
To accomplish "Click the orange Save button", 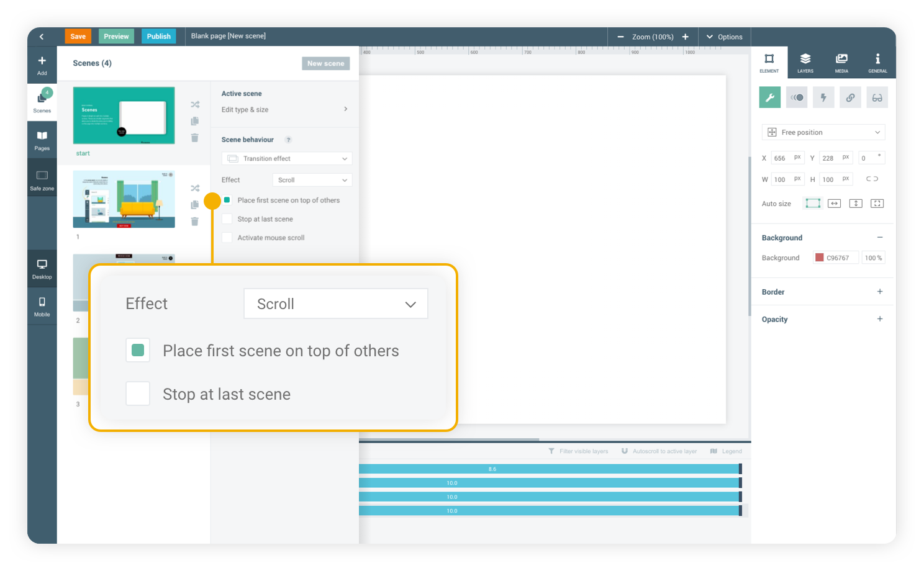I will (x=78, y=37).
